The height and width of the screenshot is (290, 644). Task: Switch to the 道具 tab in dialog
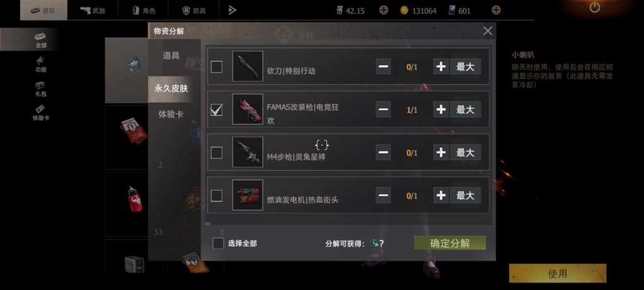point(171,56)
